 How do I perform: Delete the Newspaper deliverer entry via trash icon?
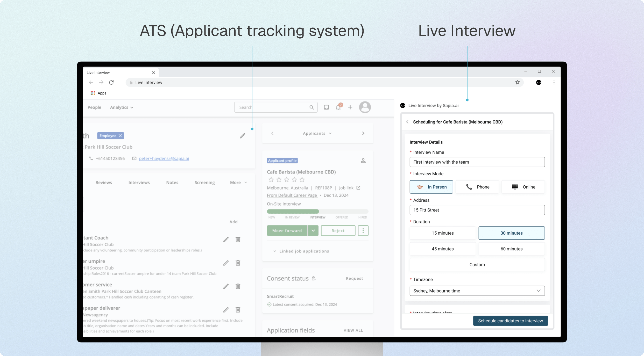[x=238, y=310]
